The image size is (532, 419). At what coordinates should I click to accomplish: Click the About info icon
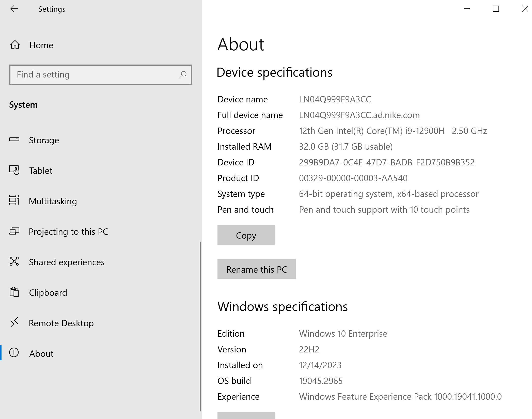click(14, 353)
